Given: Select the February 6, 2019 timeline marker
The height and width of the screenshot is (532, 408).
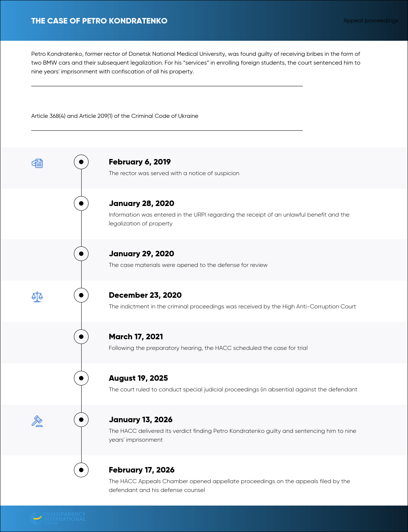Looking at the screenshot, I should click(81, 162).
